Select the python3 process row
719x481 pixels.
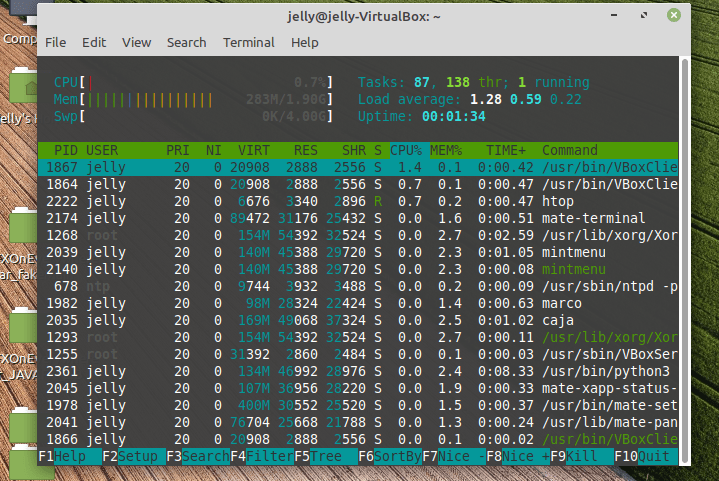click(358, 371)
